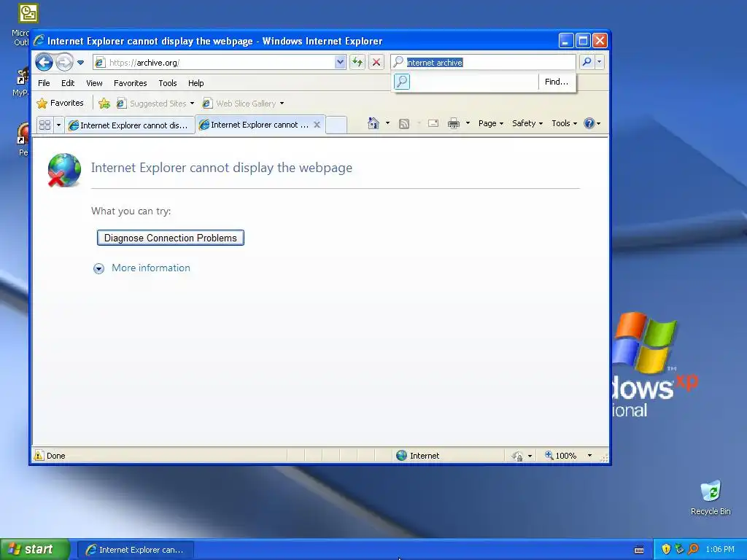Open the Help menu
Viewport: 747px width, 560px height.
(x=196, y=83)
